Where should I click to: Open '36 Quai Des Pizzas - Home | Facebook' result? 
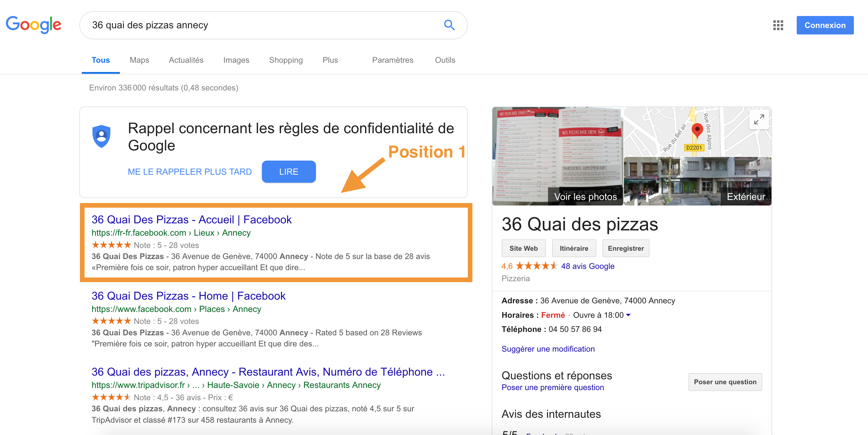188,296
